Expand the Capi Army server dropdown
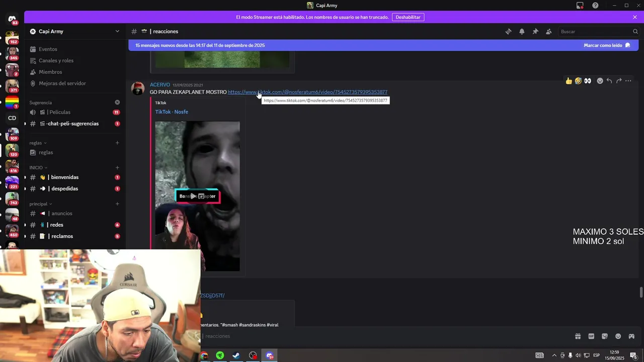Image resolution: width=644 pixels, height=362 pixels. (x=117, y=31)
